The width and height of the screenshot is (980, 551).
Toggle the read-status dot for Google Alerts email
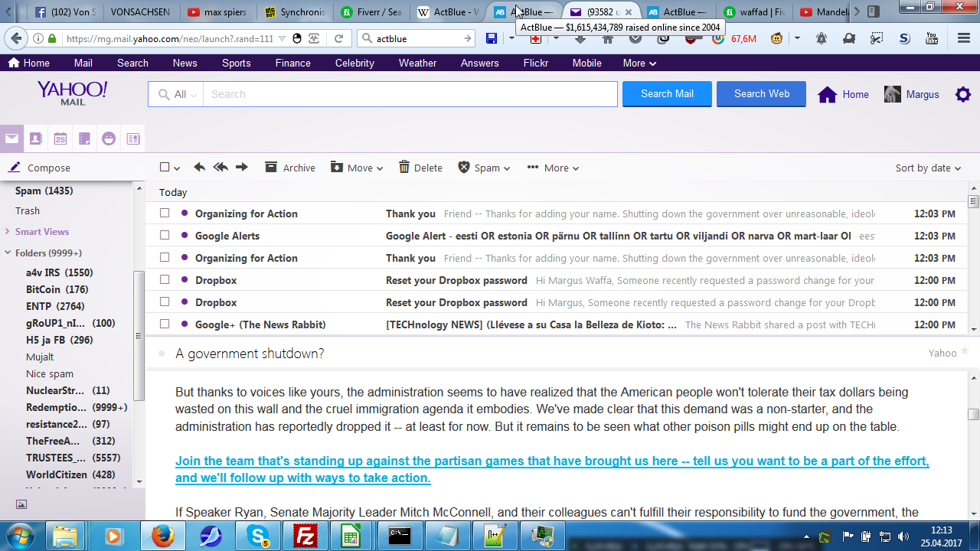tap(185, 235)
